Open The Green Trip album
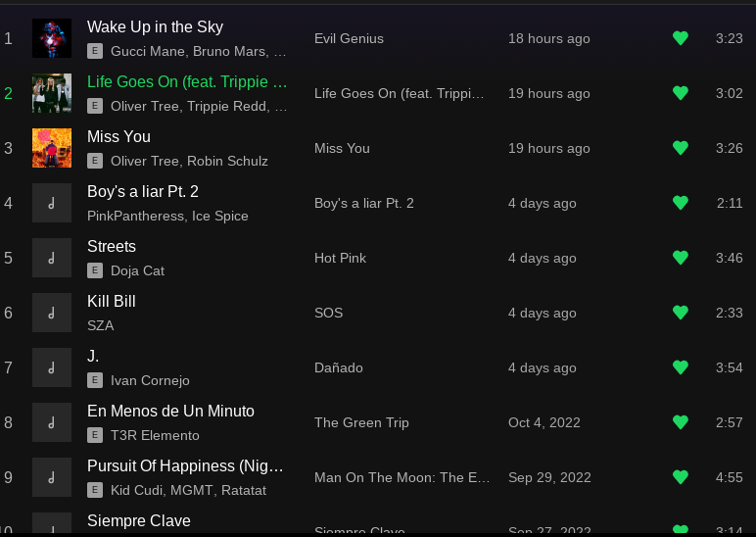Image resolution: width=756 pixels, height=537 pixels. tap(361, 422)
